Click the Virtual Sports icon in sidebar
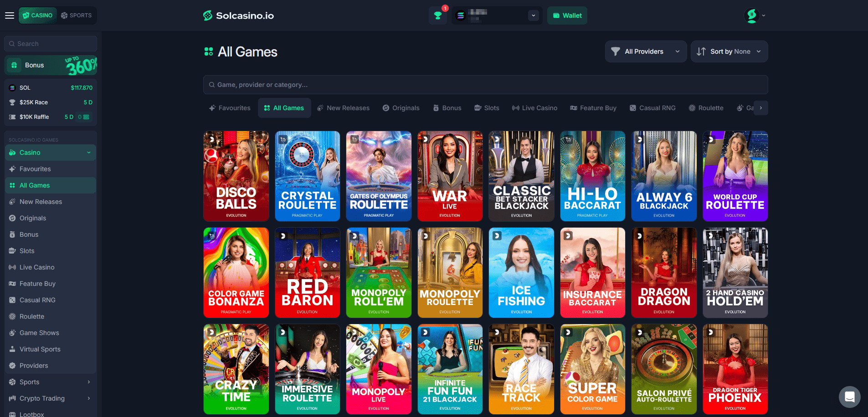The width and height of the screenshot is (868, 417). tap(12, 349)
